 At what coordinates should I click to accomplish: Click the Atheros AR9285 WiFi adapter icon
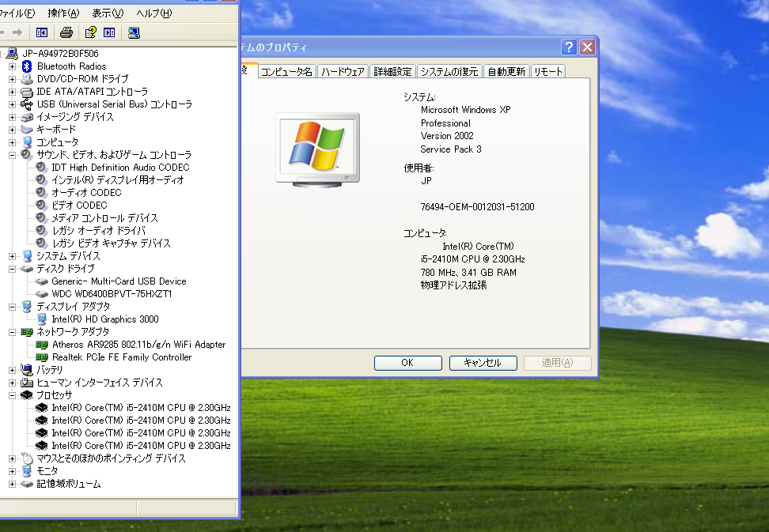click(42, 345)
